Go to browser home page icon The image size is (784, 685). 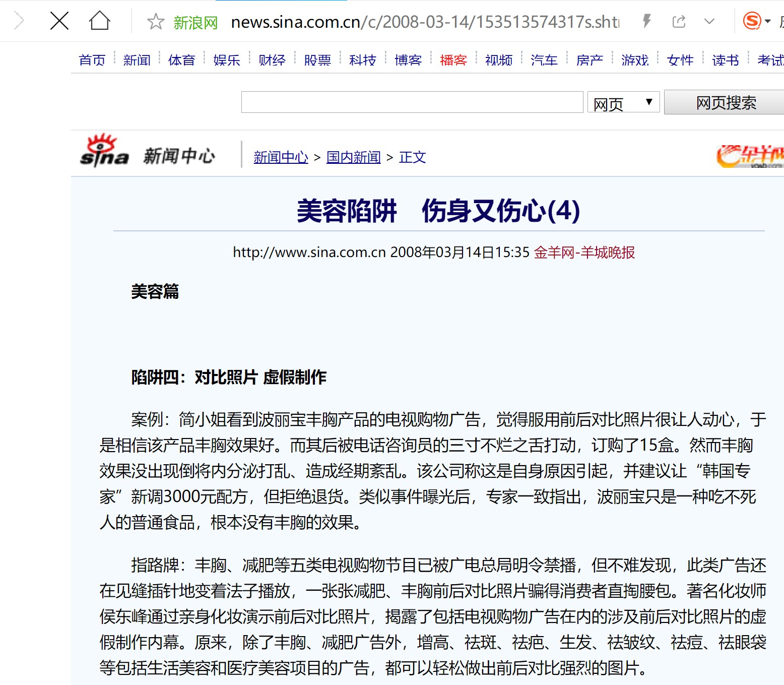click(x=99, y=21)
